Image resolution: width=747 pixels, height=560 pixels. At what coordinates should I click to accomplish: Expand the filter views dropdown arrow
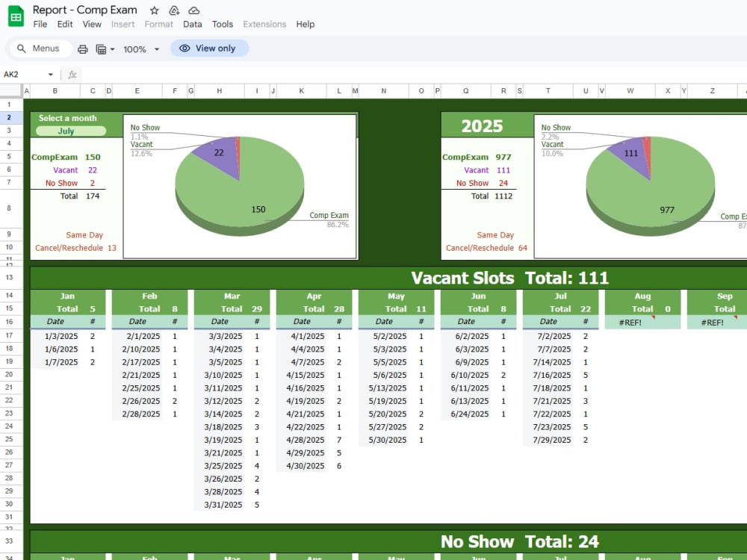[x=113, y=49]
